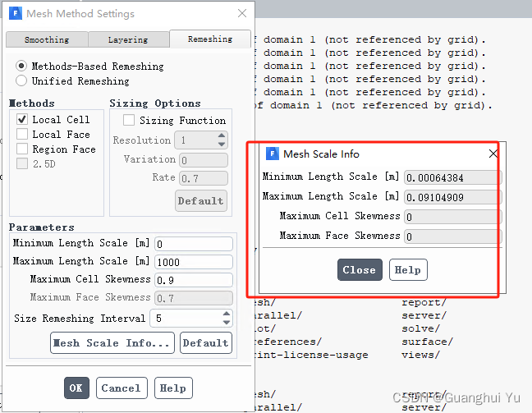
Task: Click Cancel in Mesh Method Settings
Action: tap(122, 388)
